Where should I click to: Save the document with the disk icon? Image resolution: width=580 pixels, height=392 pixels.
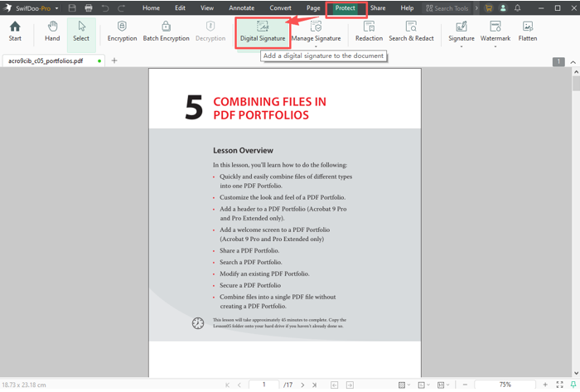[72, 7]
